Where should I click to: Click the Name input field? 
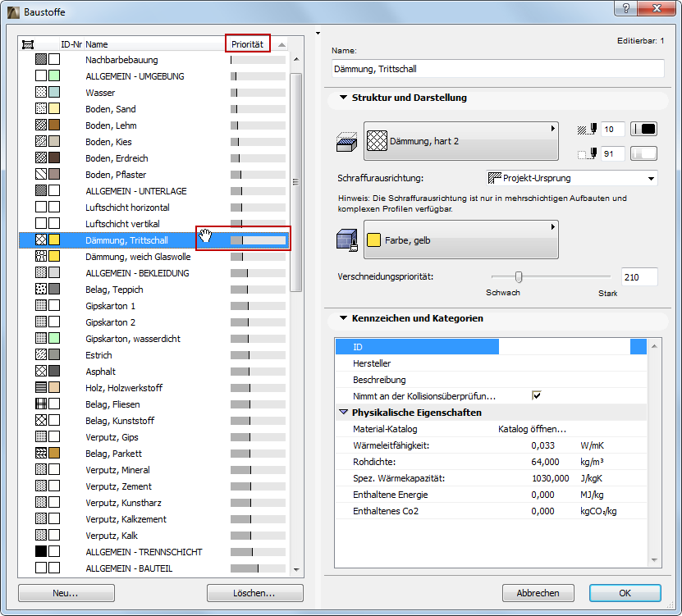click(497, 69)
